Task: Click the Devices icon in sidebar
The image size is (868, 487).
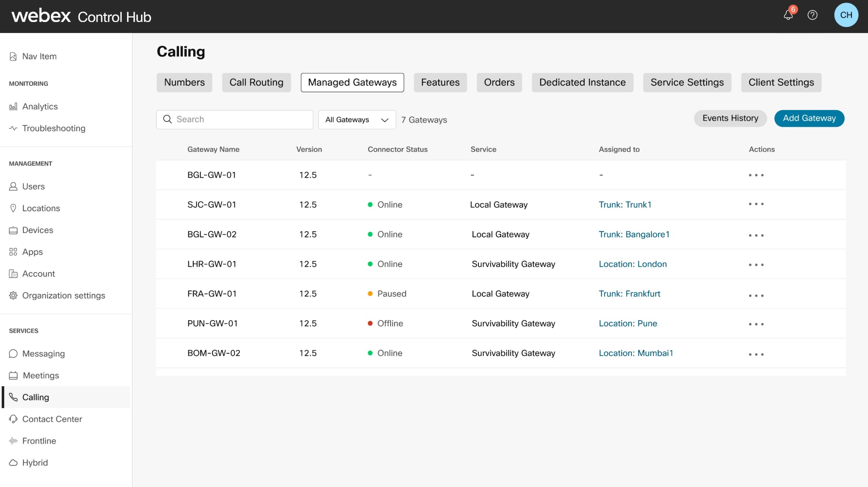Action: (x=13, y=230)
